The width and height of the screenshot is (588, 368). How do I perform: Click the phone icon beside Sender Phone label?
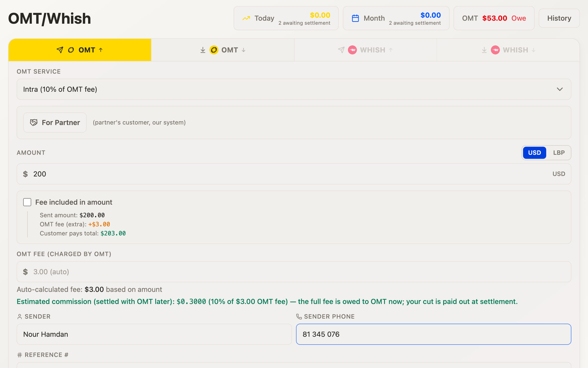299,317
